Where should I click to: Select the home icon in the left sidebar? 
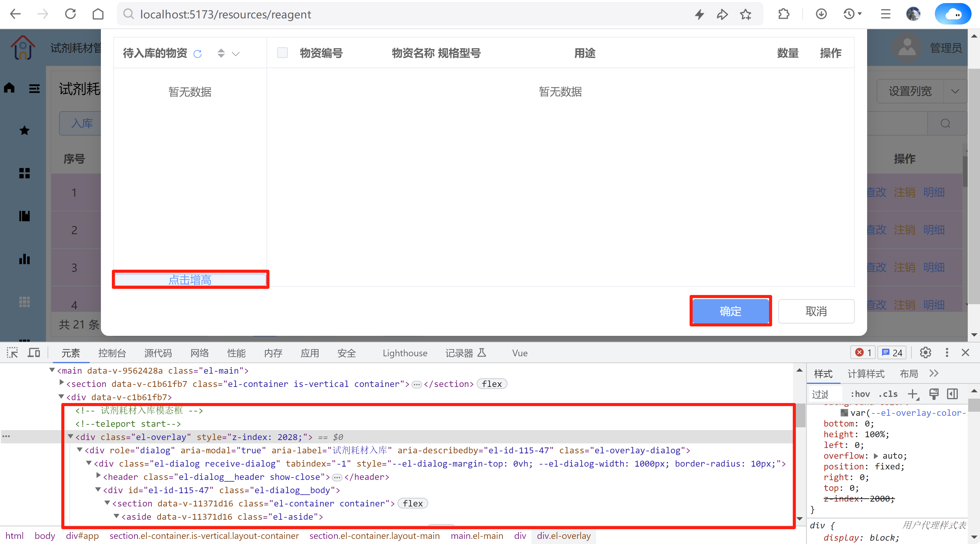point(9,88)
